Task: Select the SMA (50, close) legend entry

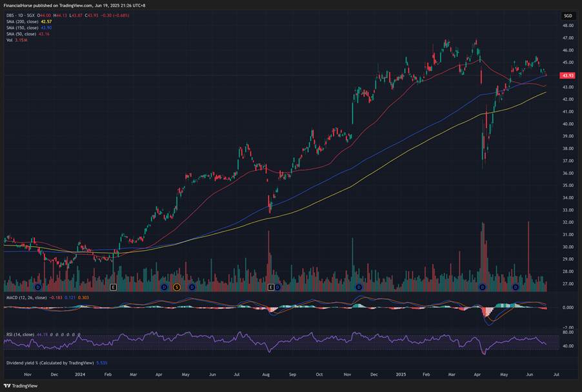Action: click(x=28, y=34)
